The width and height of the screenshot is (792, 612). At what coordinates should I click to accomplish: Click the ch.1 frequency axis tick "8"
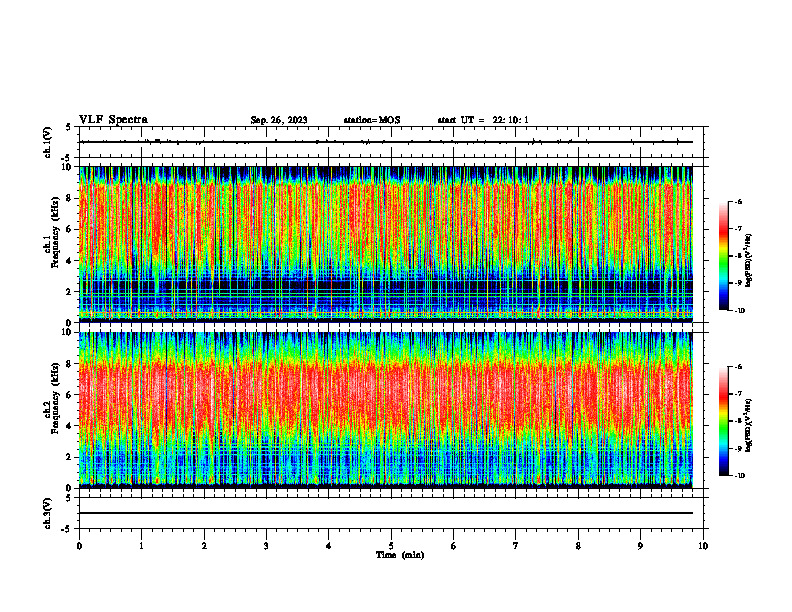coord(70,198)
